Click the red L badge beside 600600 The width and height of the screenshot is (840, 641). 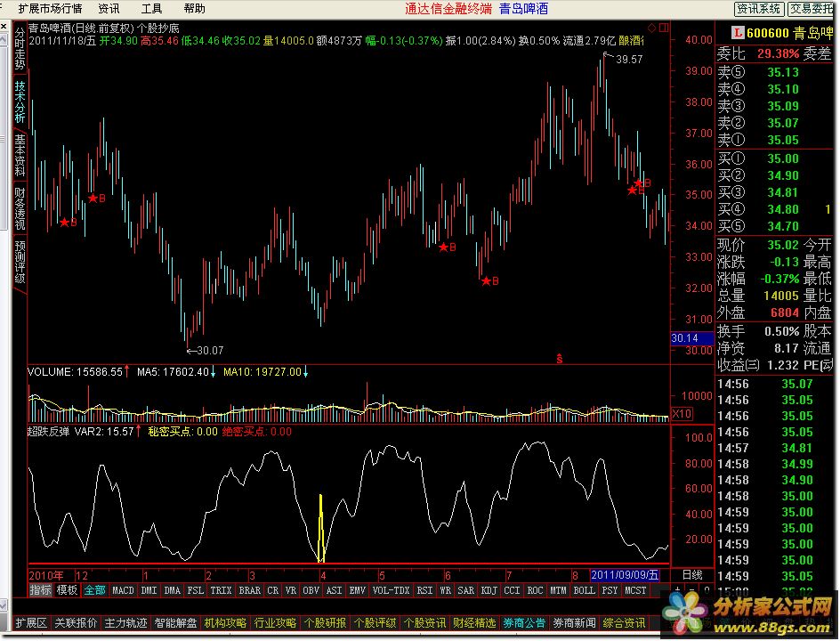click(737, 33)
